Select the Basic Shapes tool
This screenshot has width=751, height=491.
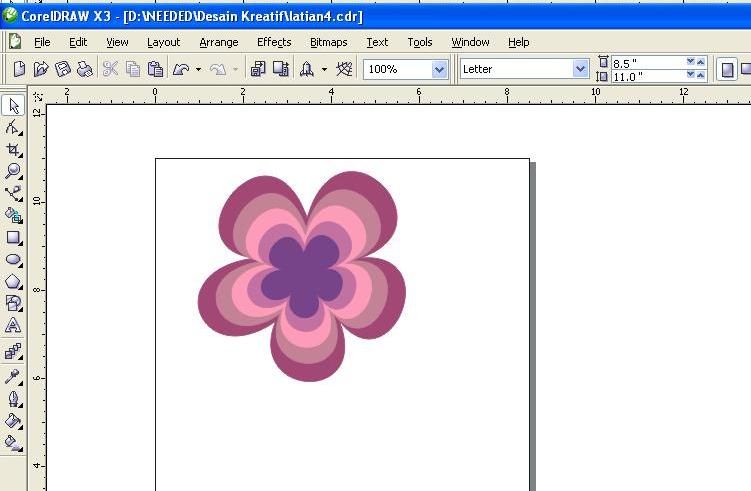point(13,303)
